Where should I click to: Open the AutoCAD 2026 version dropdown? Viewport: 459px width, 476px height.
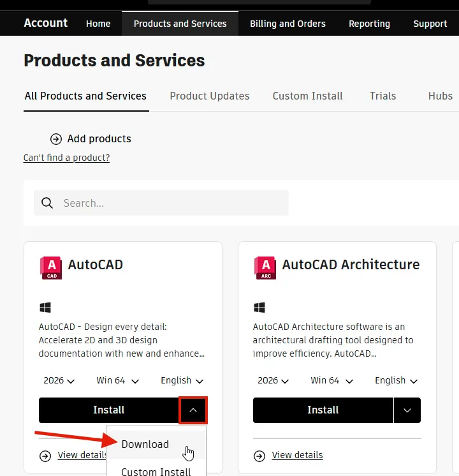[59, 380]
